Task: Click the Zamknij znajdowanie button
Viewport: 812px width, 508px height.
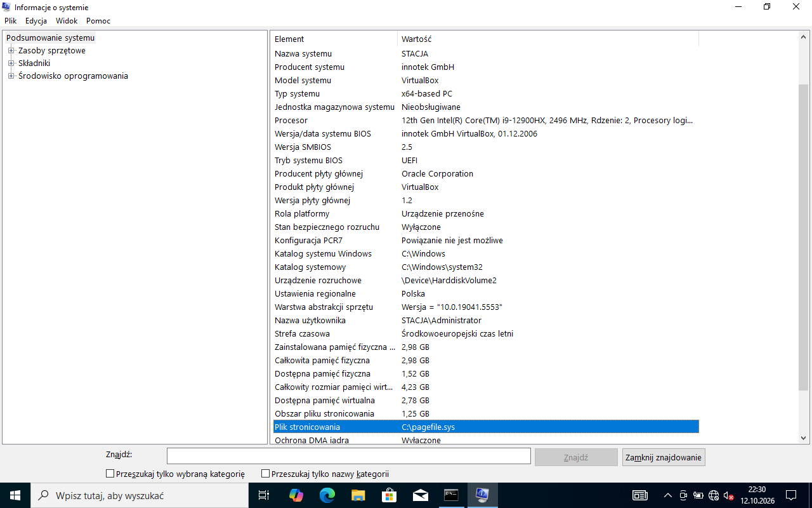Action: (x=664, y=457)
